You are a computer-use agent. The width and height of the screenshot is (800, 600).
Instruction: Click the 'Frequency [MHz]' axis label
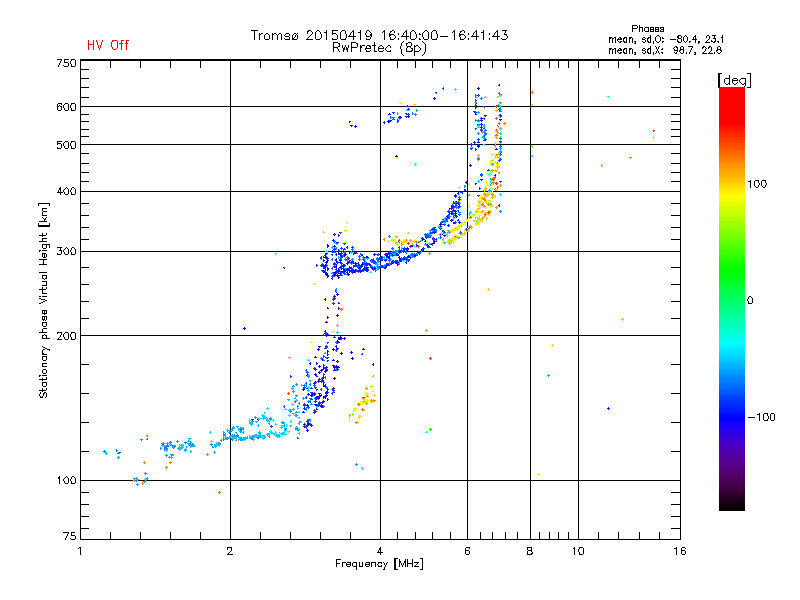click(379, 564)
